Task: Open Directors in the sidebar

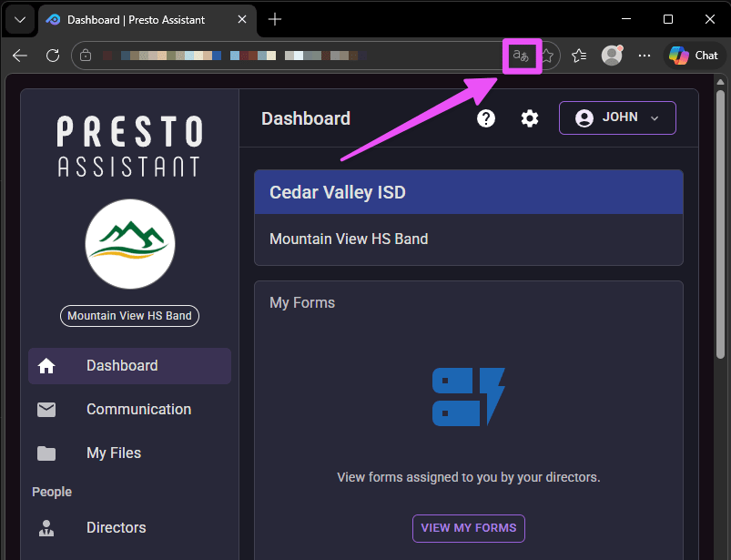Action: [x=129, y=528]
